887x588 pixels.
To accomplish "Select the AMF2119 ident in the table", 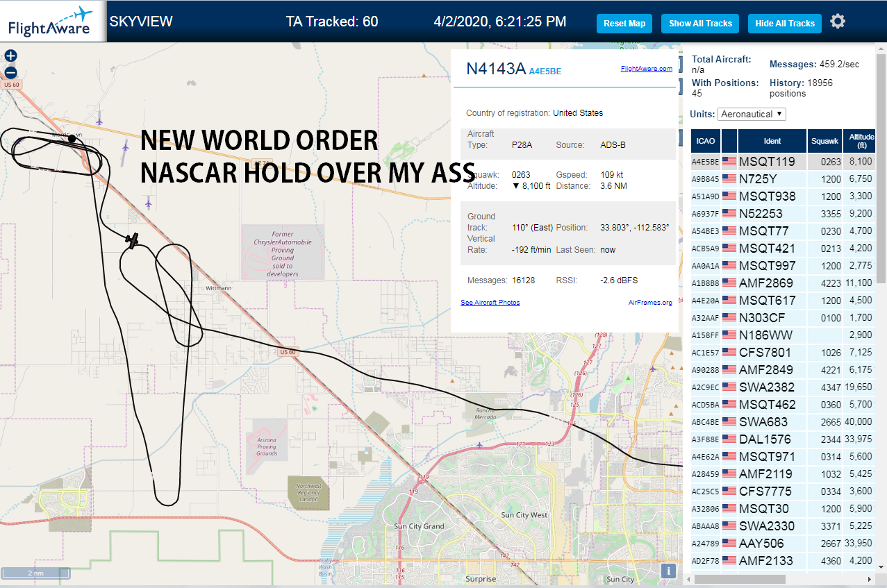I will point(766,474).
